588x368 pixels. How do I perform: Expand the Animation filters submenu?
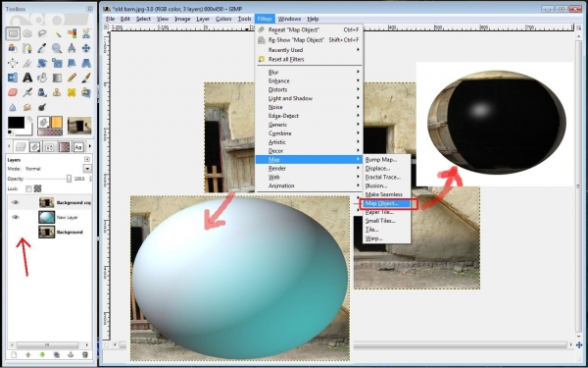coord(309,185)
